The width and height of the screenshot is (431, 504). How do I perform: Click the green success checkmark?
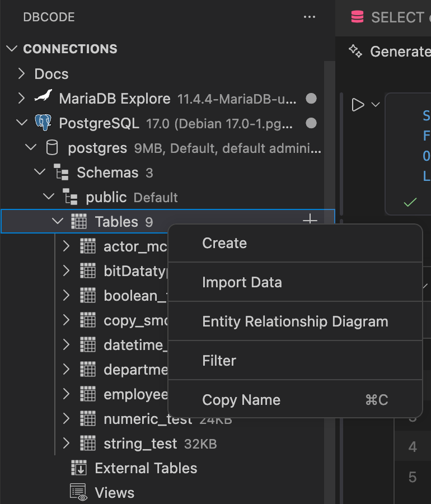click(x=410, y=202)
